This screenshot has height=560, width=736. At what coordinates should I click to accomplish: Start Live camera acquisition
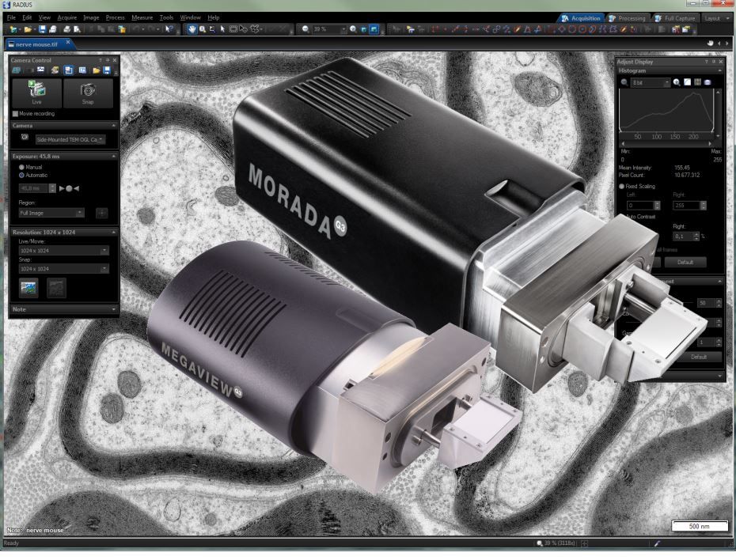[x=36, y=93]
